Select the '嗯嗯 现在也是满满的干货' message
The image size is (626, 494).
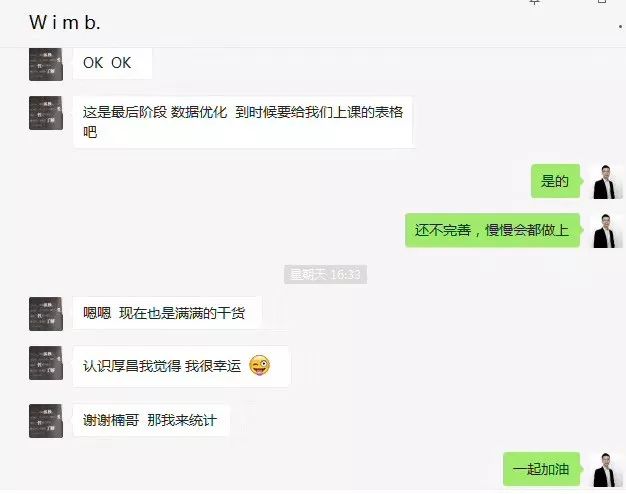pyautogui.click(x=167, y=313)
